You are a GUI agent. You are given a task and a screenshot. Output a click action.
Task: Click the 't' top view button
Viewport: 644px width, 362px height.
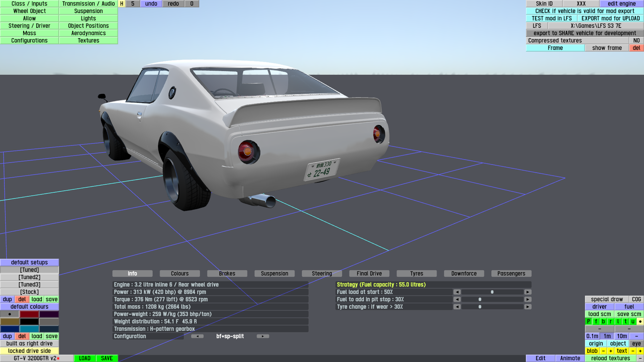click(x=626, y=321)
